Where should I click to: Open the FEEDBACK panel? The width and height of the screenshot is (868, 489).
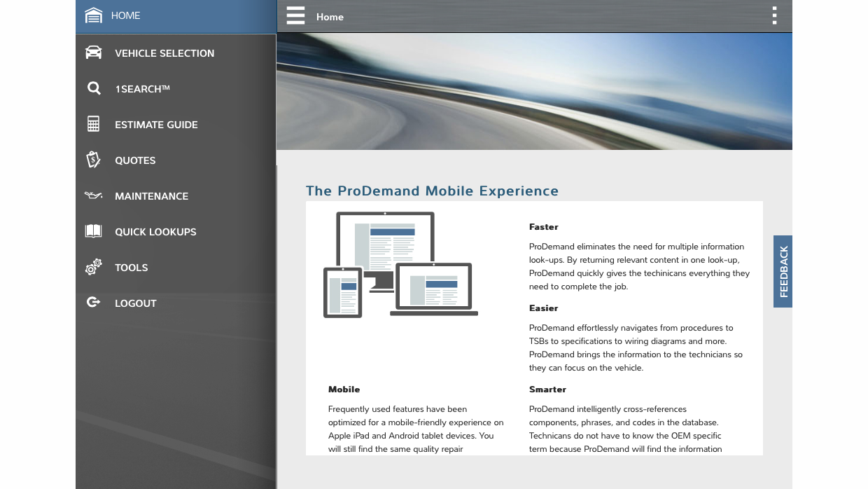(783, 272)
